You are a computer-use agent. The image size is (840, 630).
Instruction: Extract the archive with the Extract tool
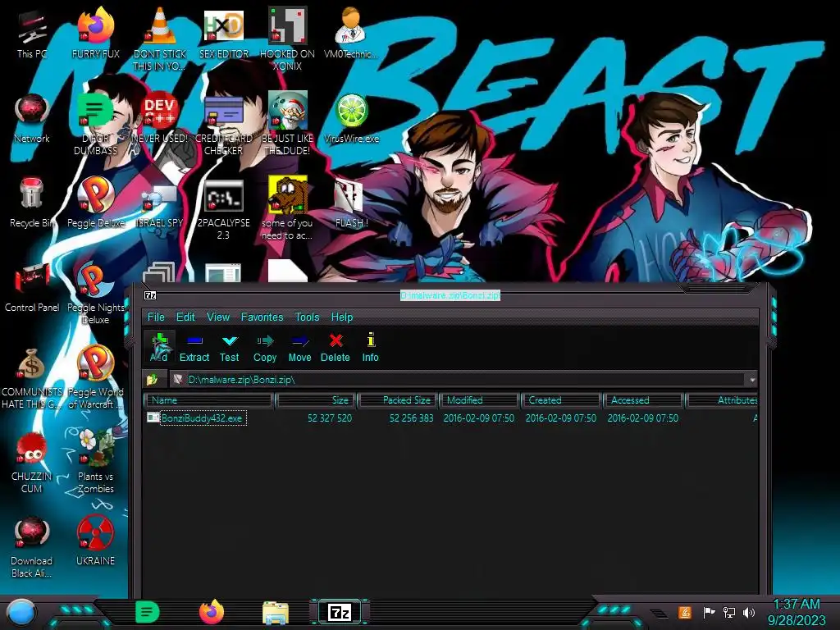pyautogui.click(x=194, y=347)
